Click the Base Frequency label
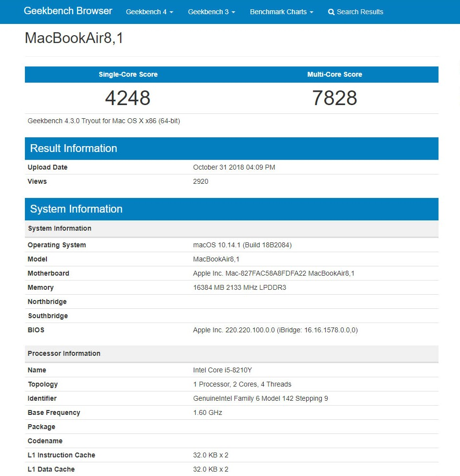 click(54, 412)
